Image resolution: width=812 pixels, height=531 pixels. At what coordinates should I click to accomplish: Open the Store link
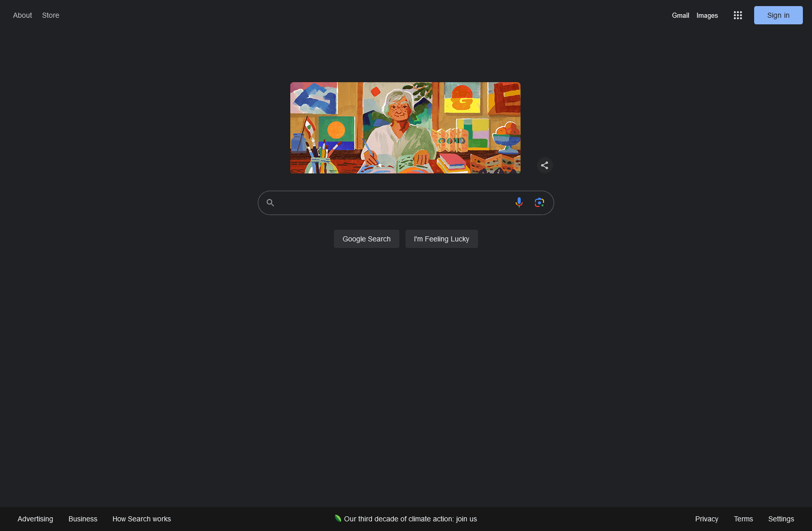[x=51, y=15]
